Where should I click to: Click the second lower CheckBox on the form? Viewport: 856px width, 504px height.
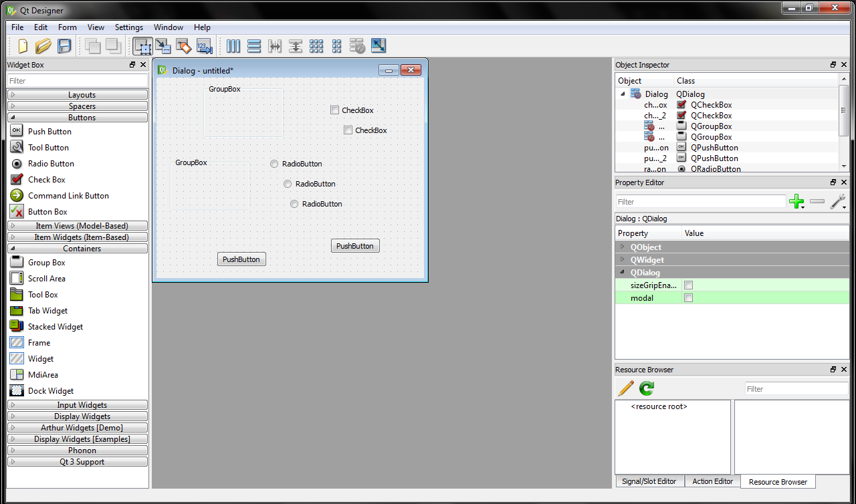(365, 130)
